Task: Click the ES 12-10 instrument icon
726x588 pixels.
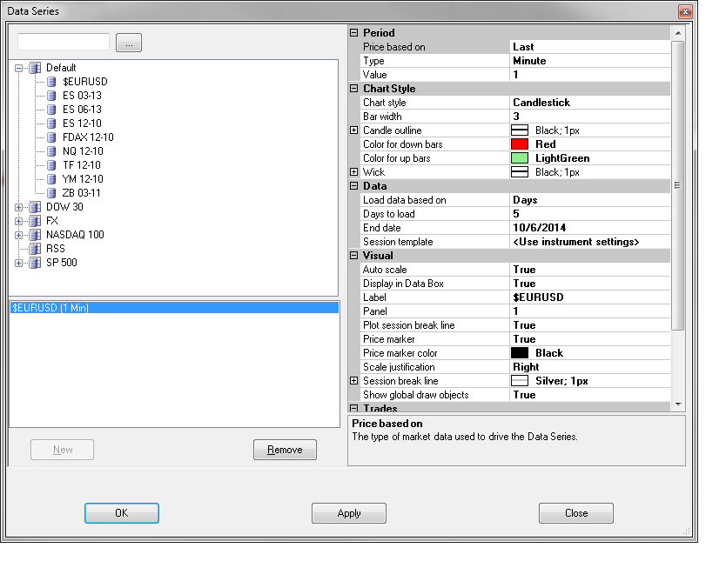Action: coord(51,124)
